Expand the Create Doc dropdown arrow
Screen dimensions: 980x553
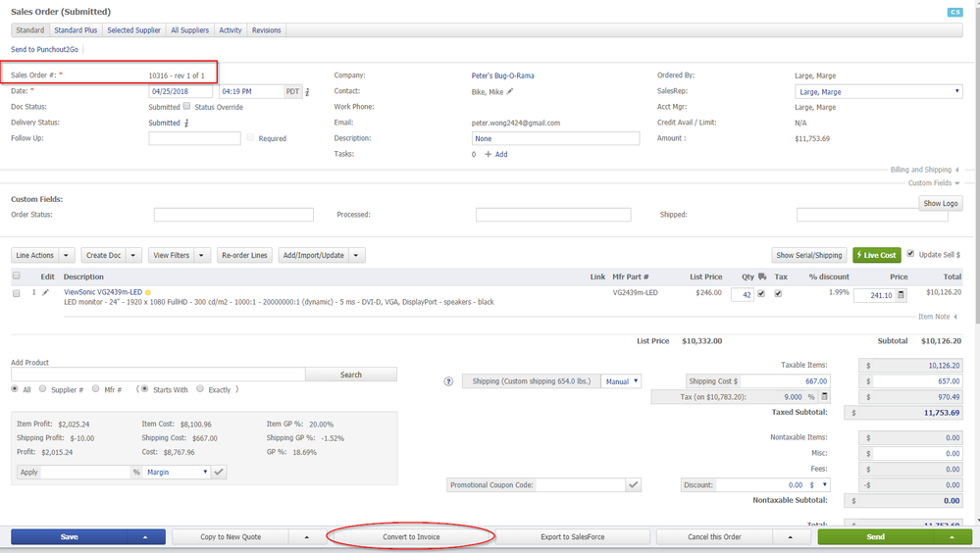point(134,255)
